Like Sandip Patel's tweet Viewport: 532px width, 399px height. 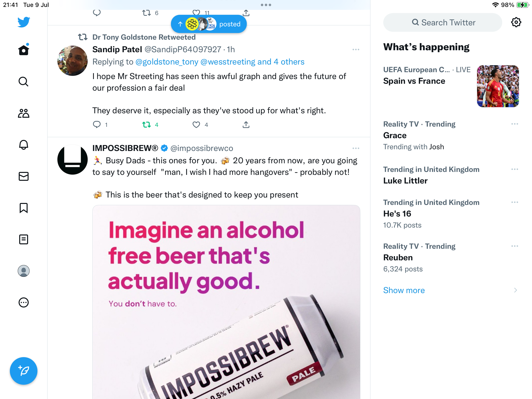click(196, 125)
